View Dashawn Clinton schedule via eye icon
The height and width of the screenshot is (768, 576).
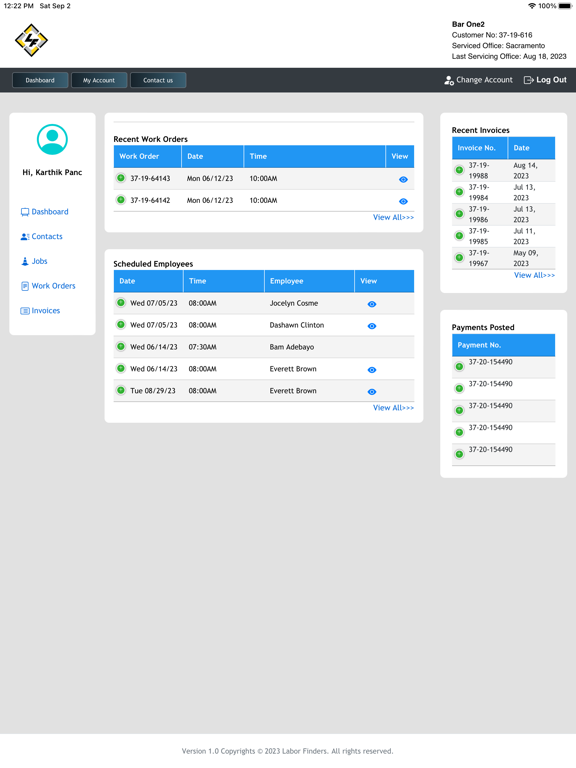(372, 326)
